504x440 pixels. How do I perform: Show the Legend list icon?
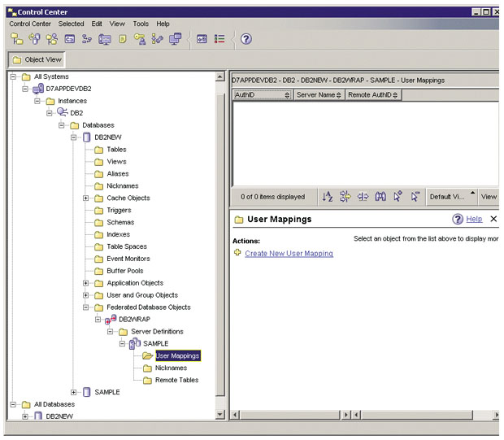pos(219,39)
